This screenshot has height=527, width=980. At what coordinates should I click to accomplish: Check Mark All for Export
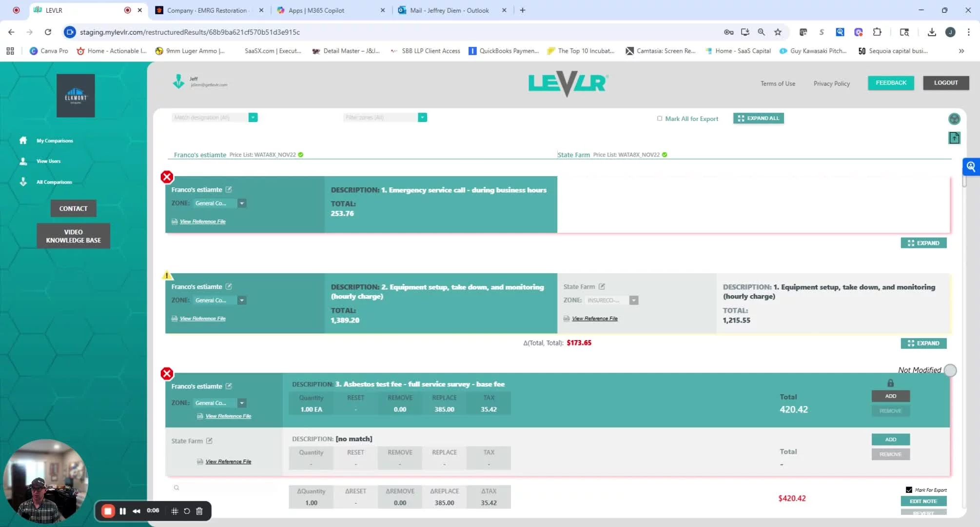(x=660, y=119)
